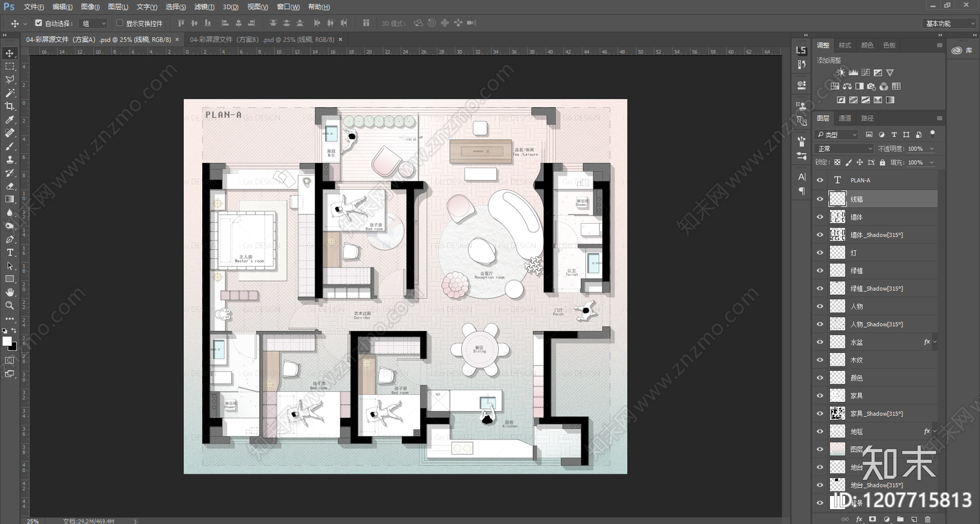Open the Auto-Select 组 dropdown
Image resolution: width=980 pixels, height=524 pixels.
coord(94,23)
